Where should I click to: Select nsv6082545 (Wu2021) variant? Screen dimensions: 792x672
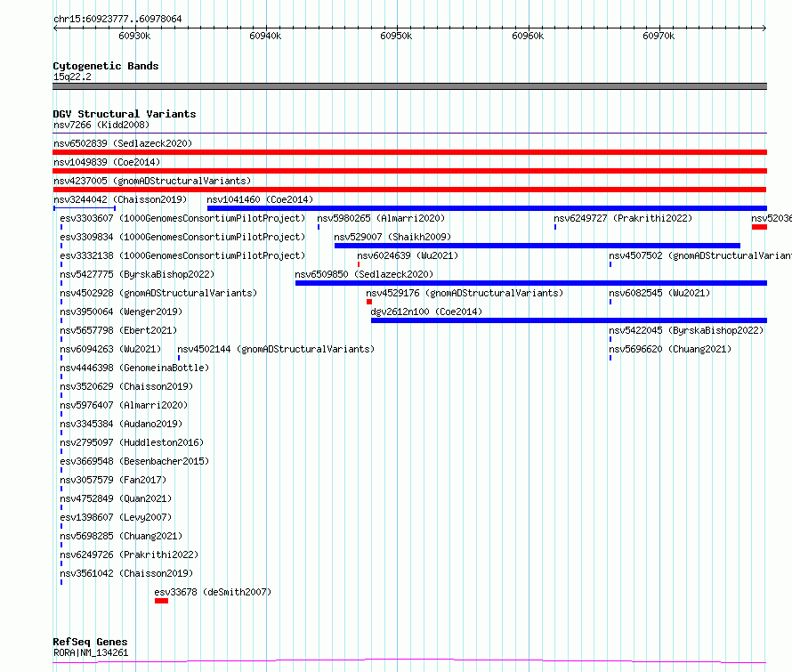[659, 293]
